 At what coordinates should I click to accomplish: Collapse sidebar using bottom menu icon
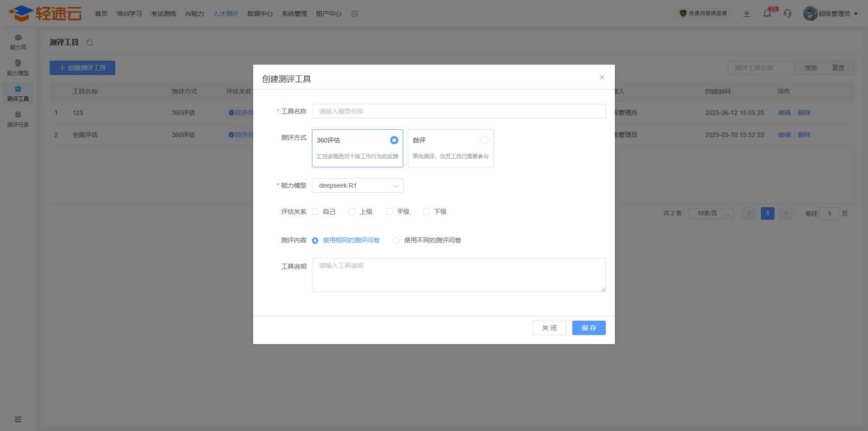[18, 420]
